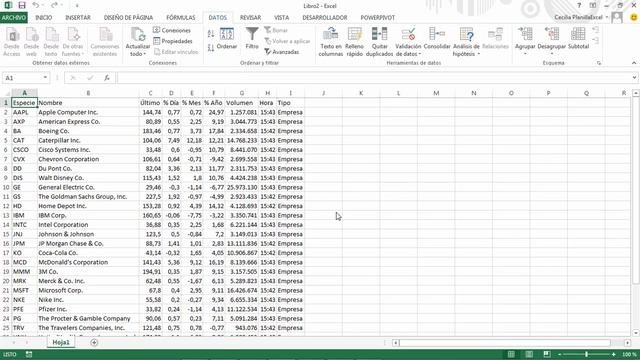640x360 pixels.
Task: Click Quitar duplicados
Action: (379, 42)
